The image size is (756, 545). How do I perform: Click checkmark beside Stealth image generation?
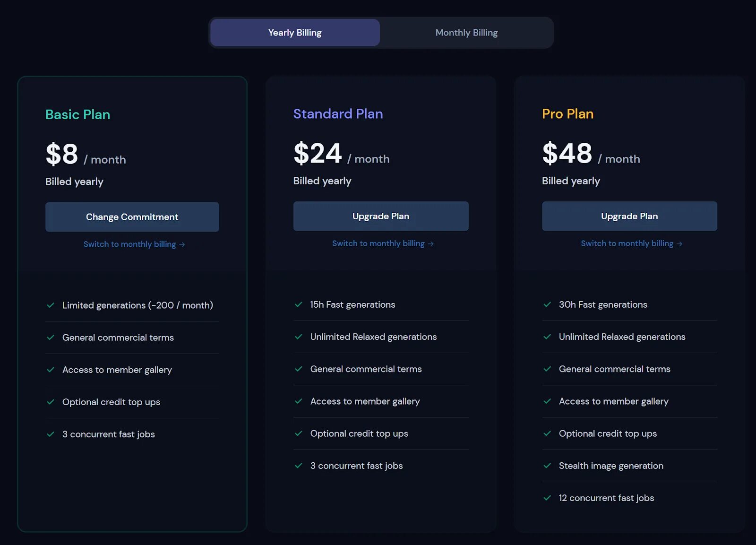(x=547, y=466)
